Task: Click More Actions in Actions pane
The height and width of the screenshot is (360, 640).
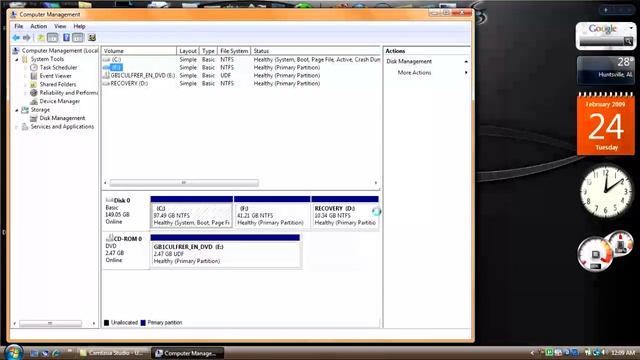Action: point(414,73)
